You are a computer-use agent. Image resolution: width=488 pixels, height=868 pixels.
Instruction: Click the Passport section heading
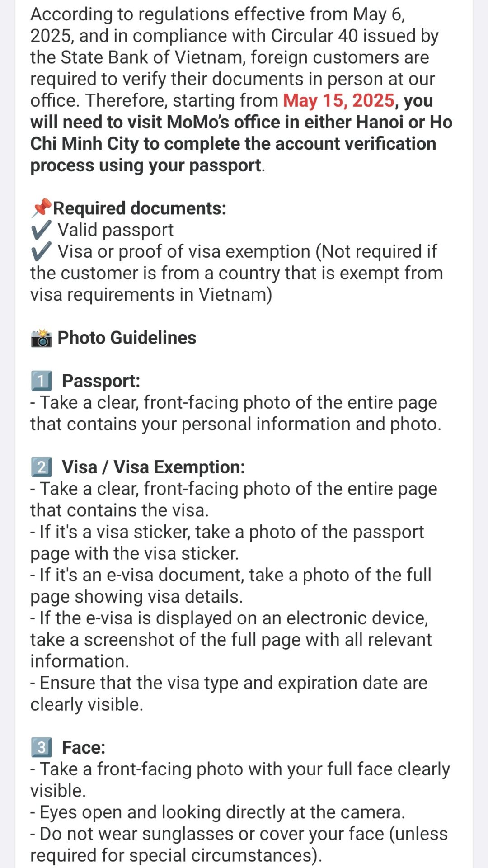pyautogui.click(x=101, y=381)
